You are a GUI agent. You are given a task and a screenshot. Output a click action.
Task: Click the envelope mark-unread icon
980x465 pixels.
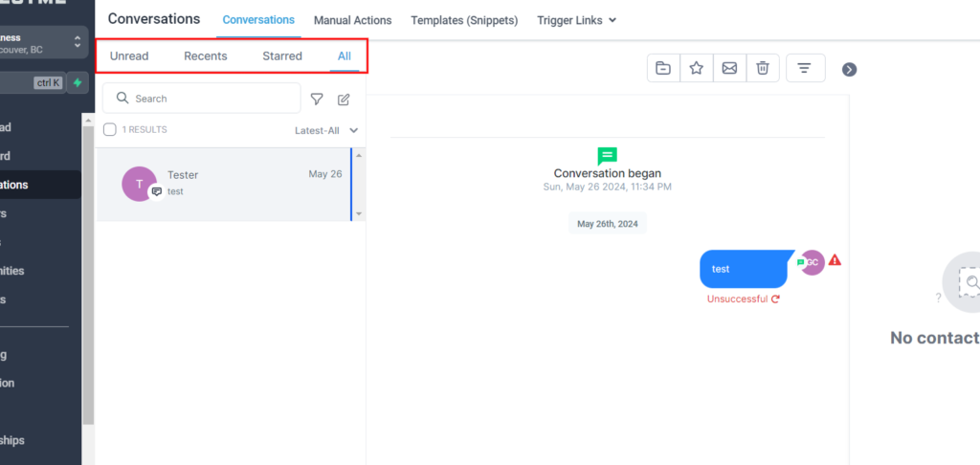[729, 68]
